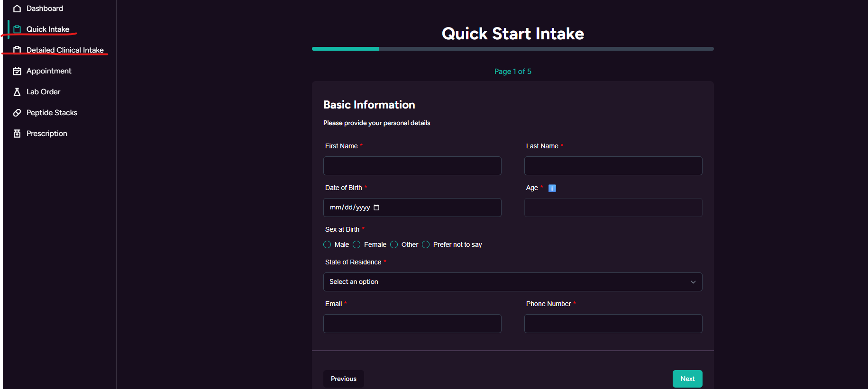The width and height of the screenshot is (868, 389).
Task: Choose the Prefer not to say option
Action: click(426, 244)
